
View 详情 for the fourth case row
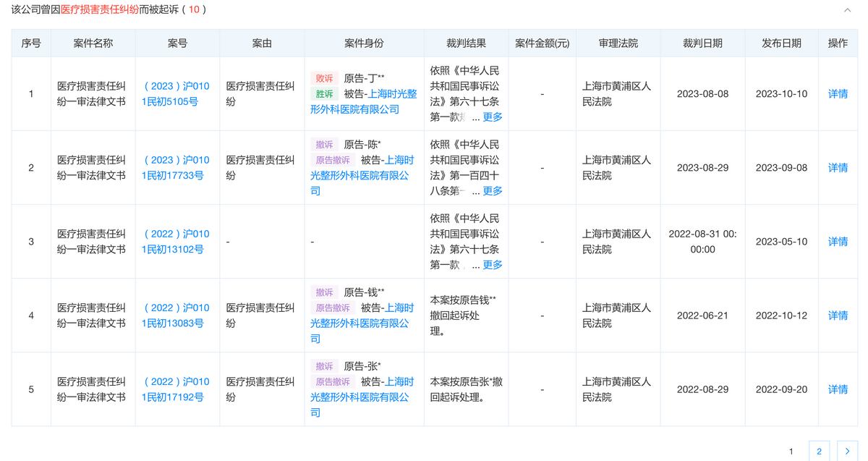(x=838, y=316)
